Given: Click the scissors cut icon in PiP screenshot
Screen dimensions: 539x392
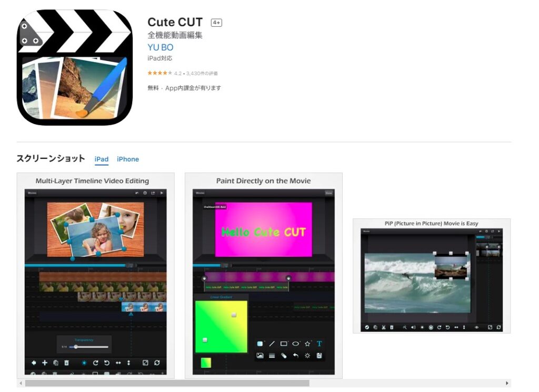Looking at the screenshot, I should [x=384, y=327].
